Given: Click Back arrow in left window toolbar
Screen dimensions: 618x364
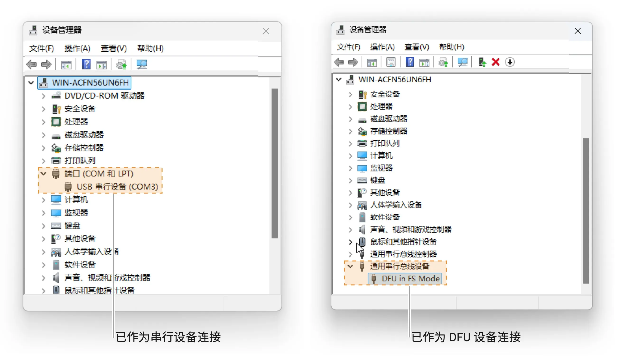Looking at the screenshot, I should [x=31, y=65].
